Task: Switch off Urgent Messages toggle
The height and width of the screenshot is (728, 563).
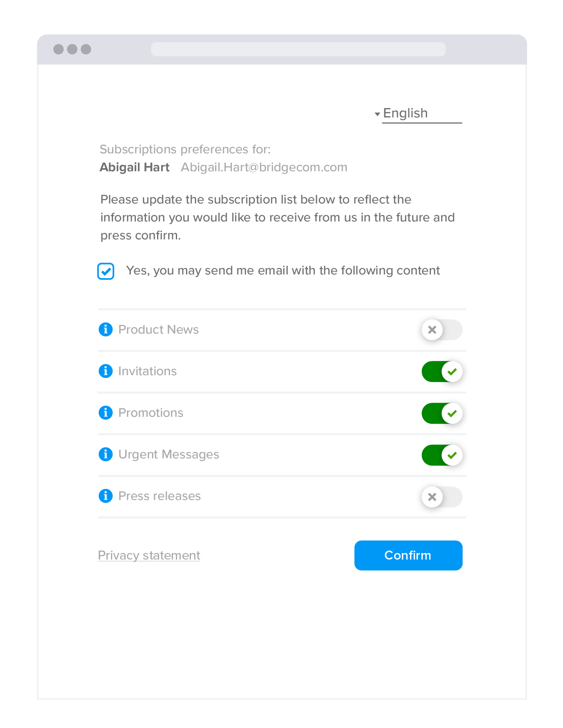Action: [x=442, y=455]
